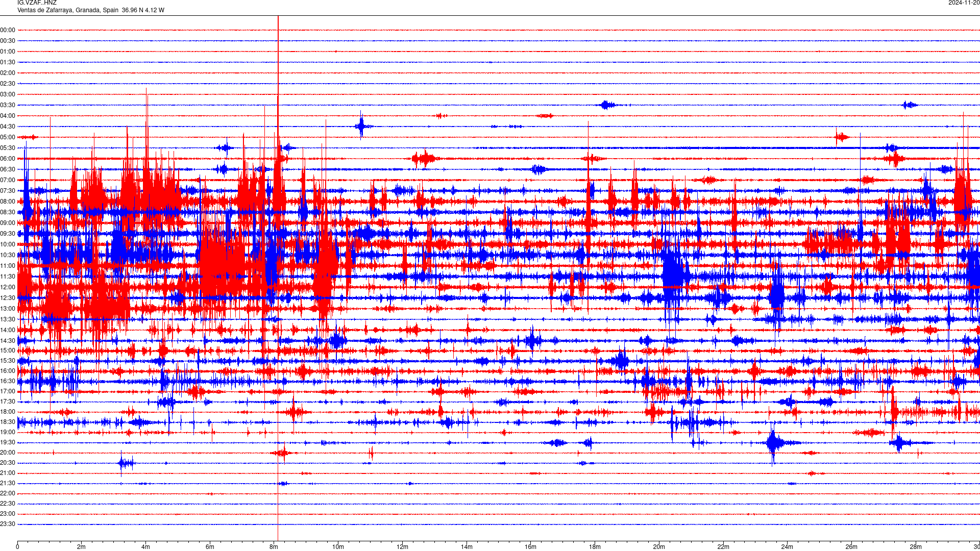Viewport: 980px width, 551px height.
Task: Select the 10:30 trace time label
Action: [x=8, y=255]
